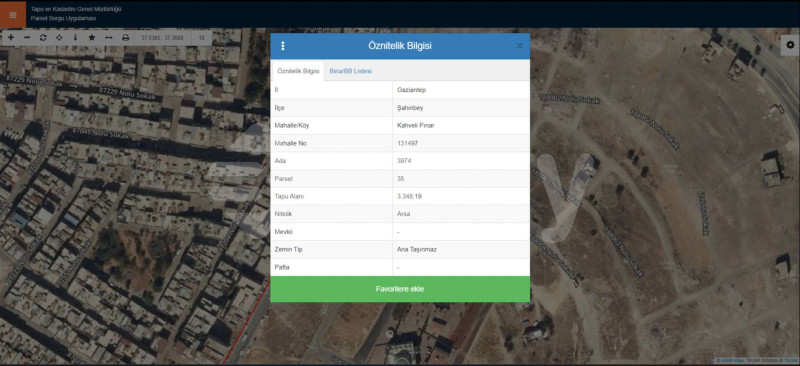
Task: Click the Ada value 3974 row
Action: pyautogui.click(x=400, y=161)
